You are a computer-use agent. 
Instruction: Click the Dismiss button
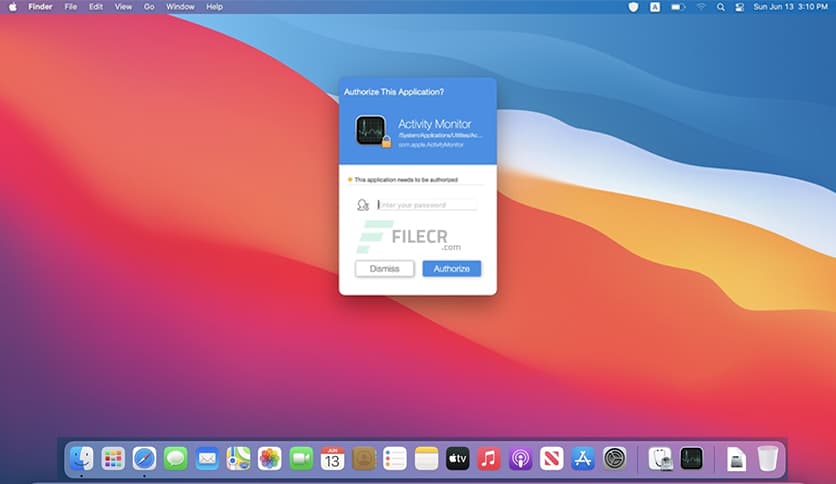pos(384,269)
